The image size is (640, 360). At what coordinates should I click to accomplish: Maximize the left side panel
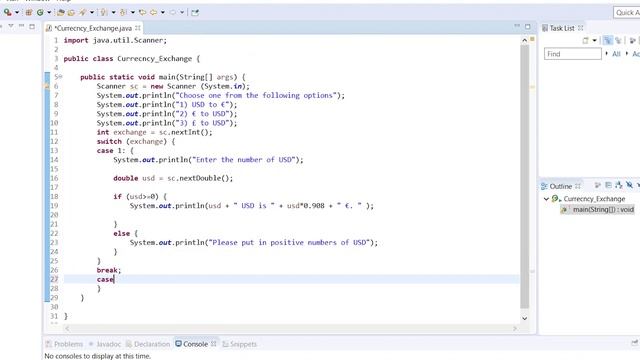point(32,27)
